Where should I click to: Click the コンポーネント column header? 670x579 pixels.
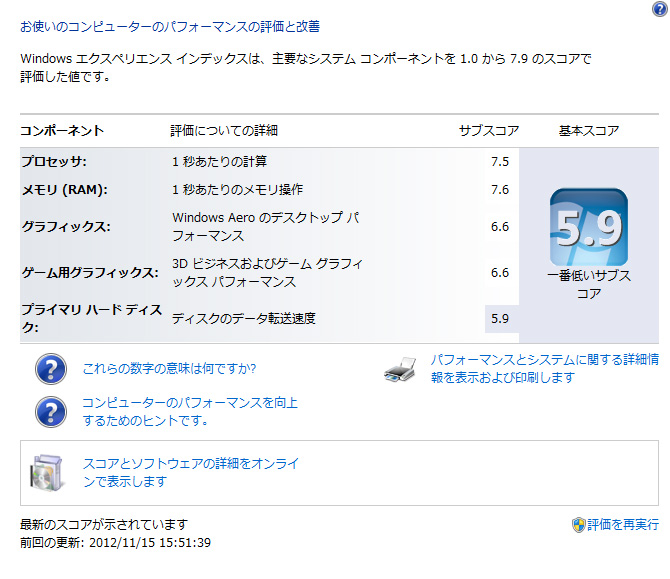click(62, 130)
